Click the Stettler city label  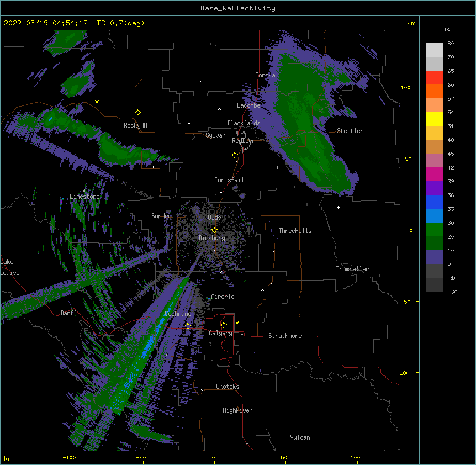pos(350,131)
